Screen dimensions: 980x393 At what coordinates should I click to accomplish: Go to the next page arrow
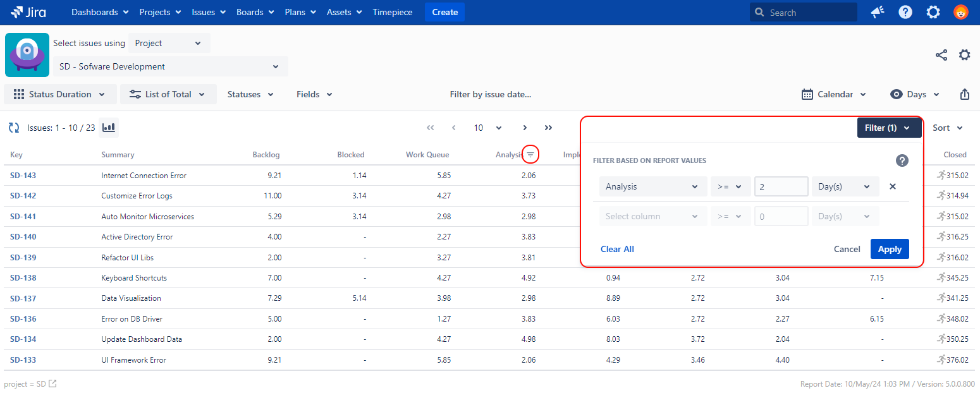525,128
